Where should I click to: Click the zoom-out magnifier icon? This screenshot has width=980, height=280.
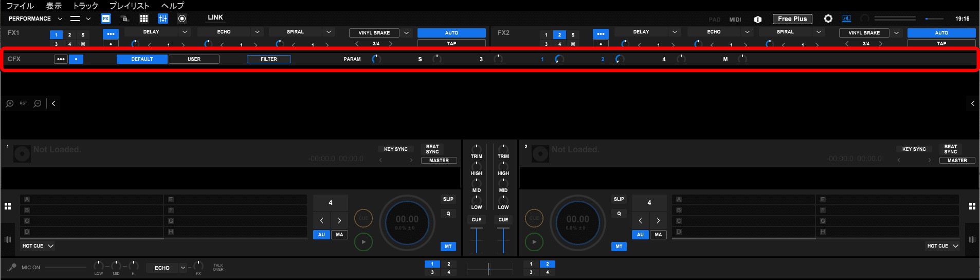38,103
